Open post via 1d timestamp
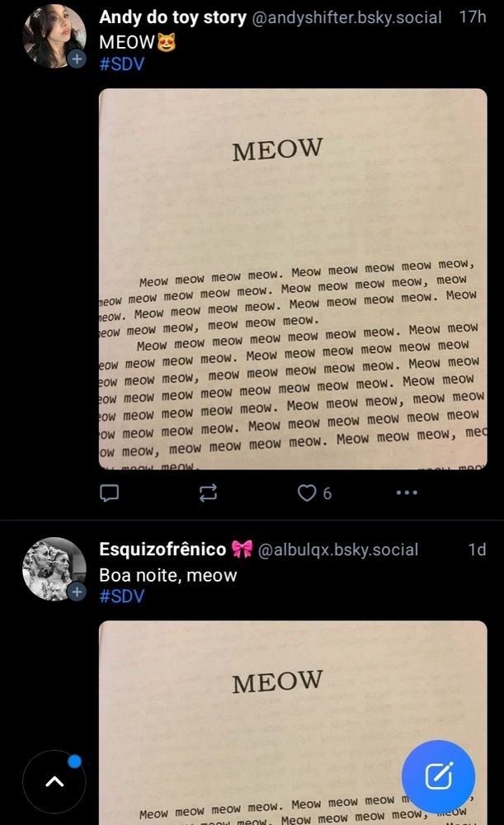Screen dimensions: 504x825 click(477, 549)
